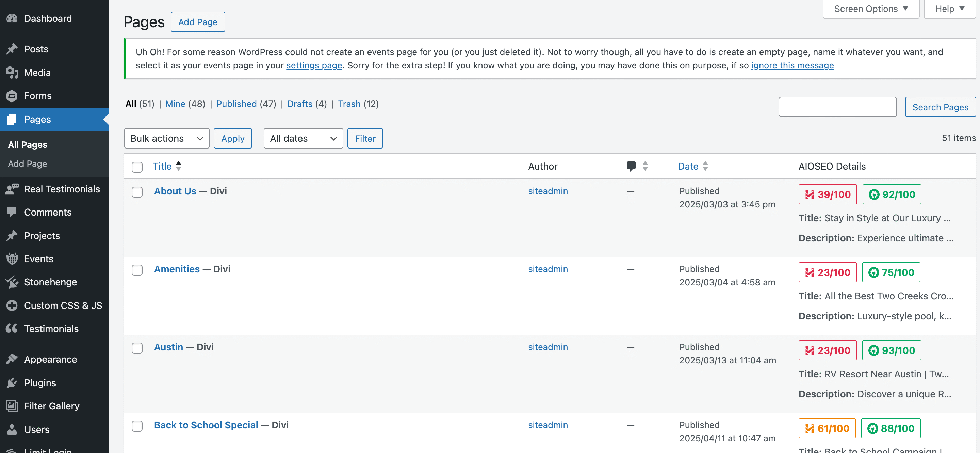Click the Real Testimonials icon

(x=12, y=189)
